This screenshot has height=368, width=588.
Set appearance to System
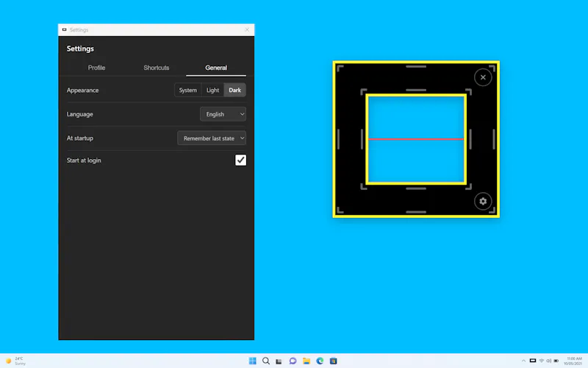(188, 90)
